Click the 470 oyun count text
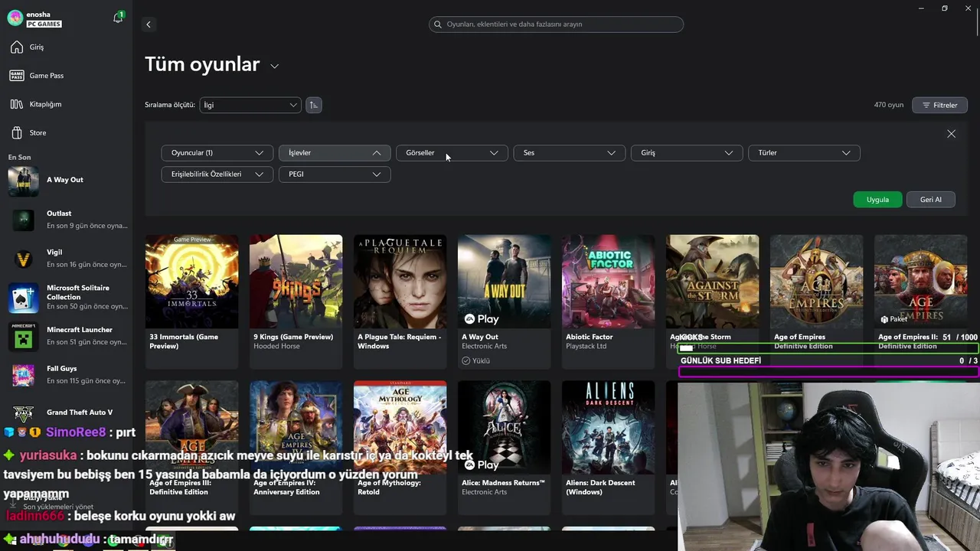The image size is (980, 551). [x=889, y=105]
